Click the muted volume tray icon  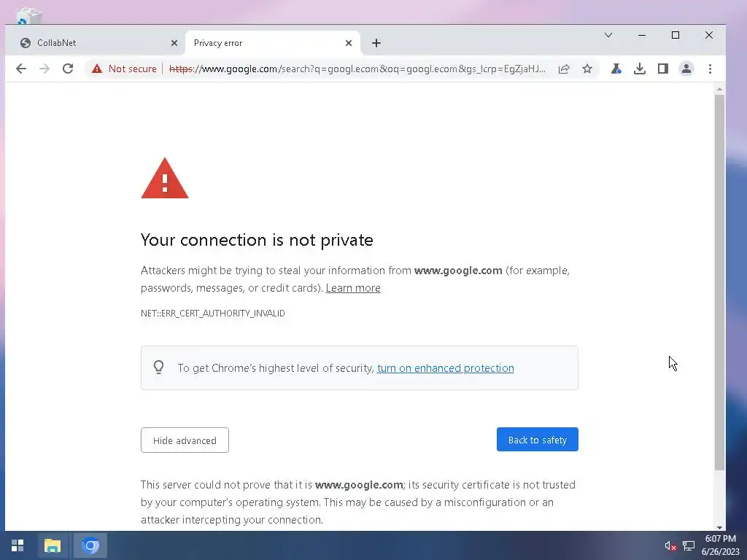670,545
